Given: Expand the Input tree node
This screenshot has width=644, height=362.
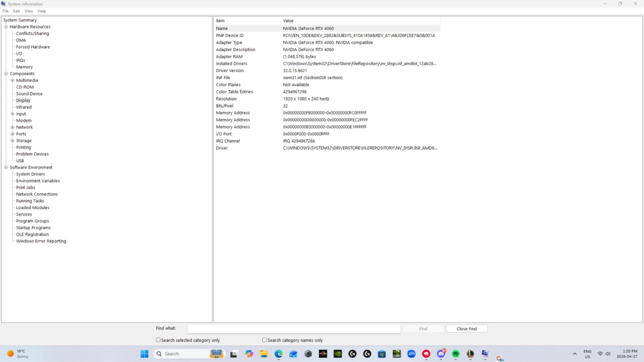Looking at the screenshot, I should coord(13,114).
